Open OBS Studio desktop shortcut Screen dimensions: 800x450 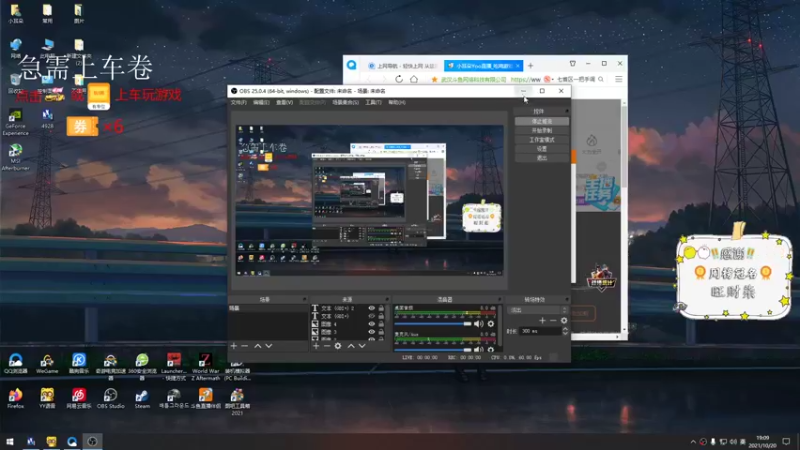click(x=110, y=398)
